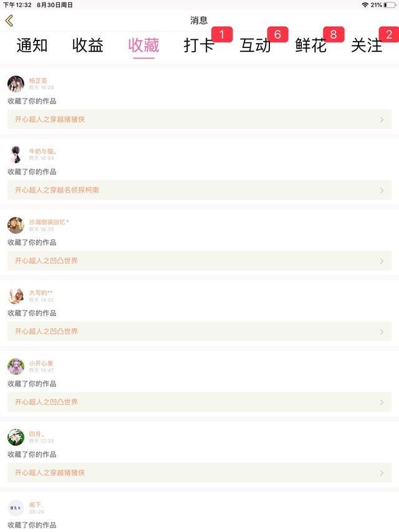Tap the username 大写的**

click(41, 293)
